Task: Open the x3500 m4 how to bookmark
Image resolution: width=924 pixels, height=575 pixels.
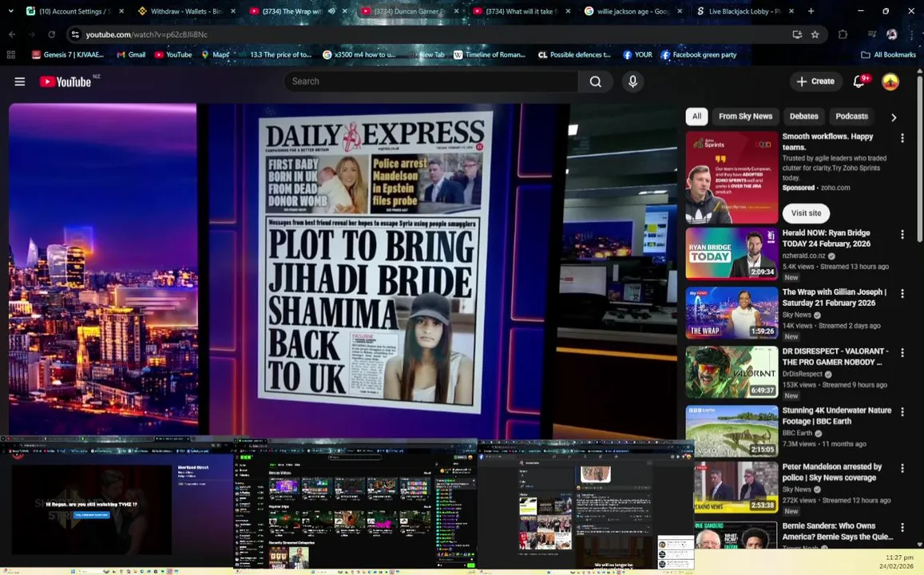Action: pos(359,55)
